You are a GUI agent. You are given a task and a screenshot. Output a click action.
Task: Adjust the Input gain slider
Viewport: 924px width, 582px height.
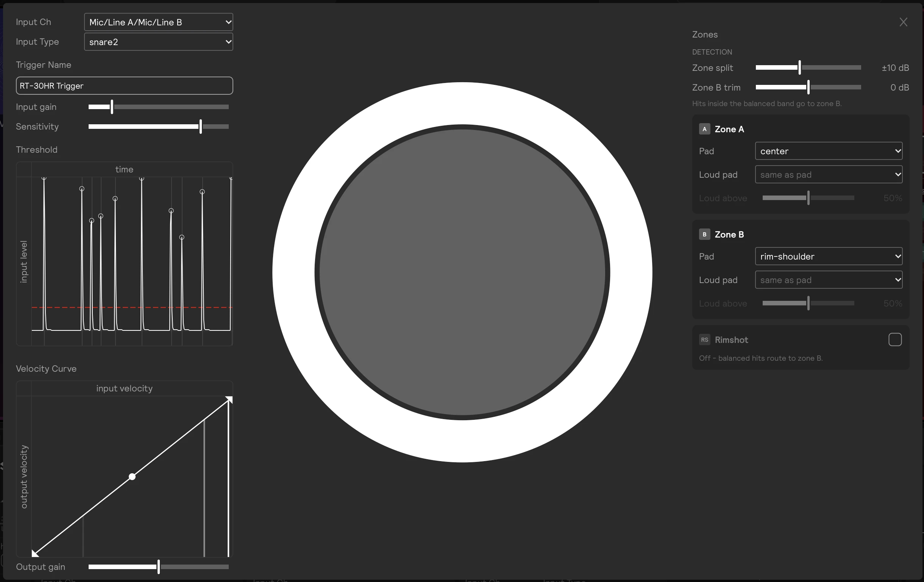pos(158,107)
